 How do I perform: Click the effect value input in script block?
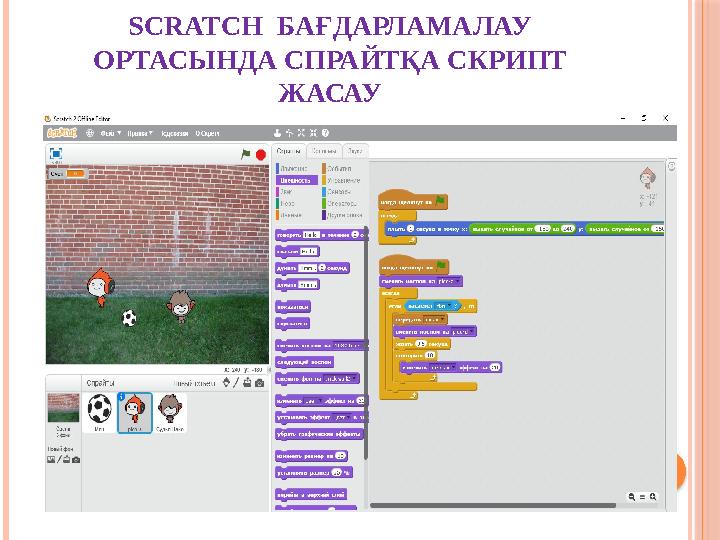(495, 367)
